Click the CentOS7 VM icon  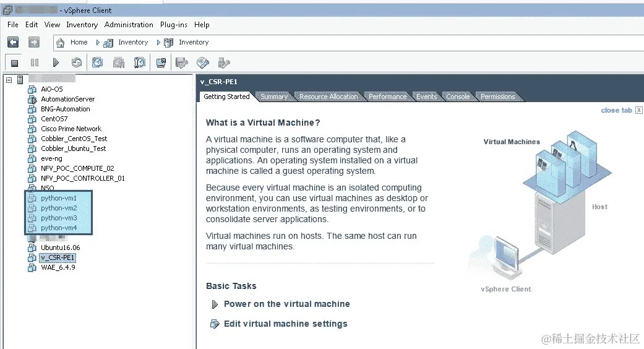click(32, 119)
